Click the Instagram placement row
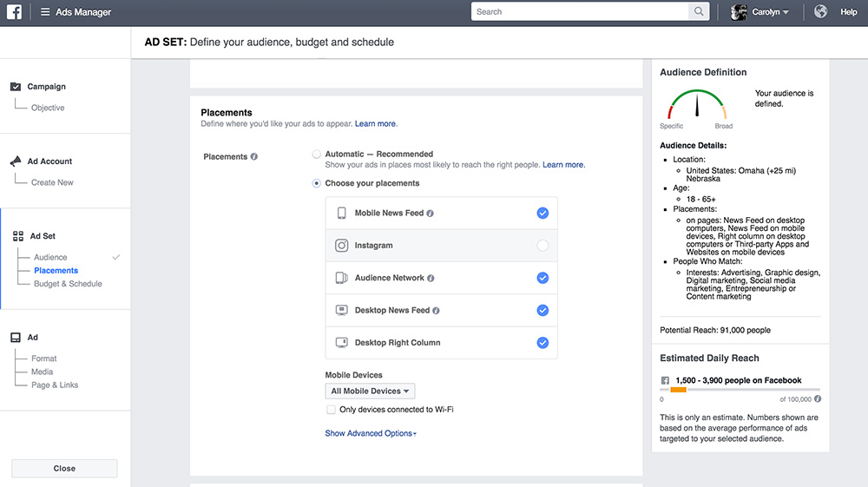 (x=441, y=245)
